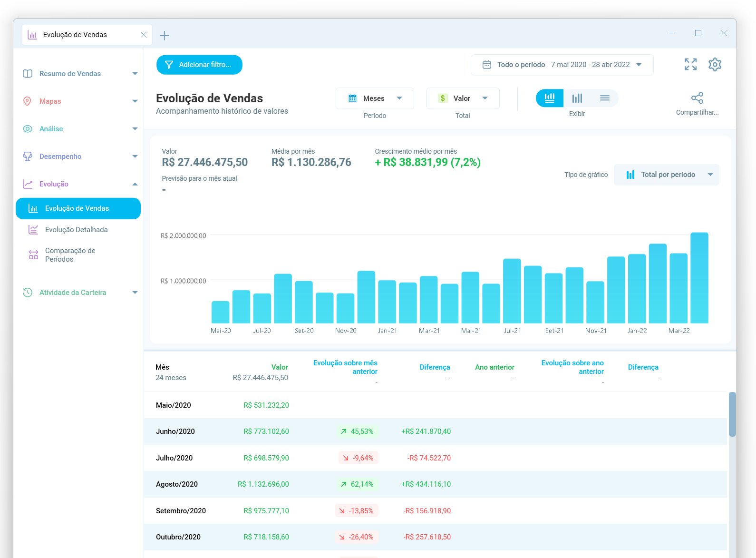Click the Atividade da Carteira history icon
The height and width of the screenshot is (558, 756).
28,293
